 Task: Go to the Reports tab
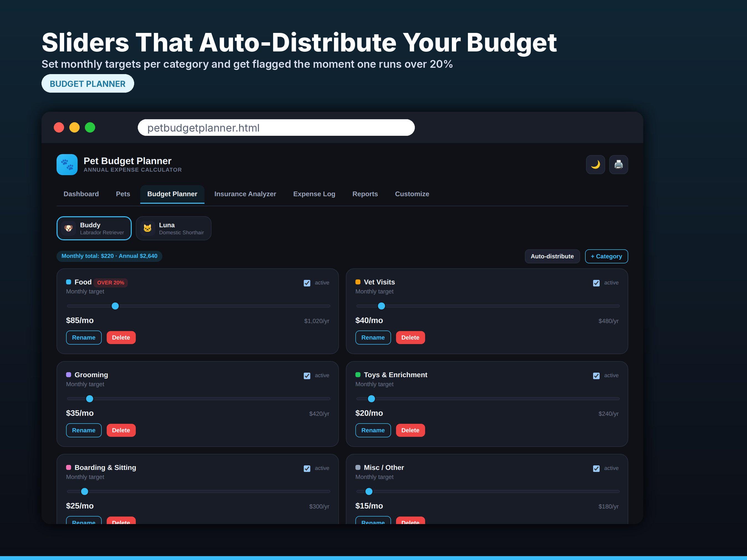point(365,194)
